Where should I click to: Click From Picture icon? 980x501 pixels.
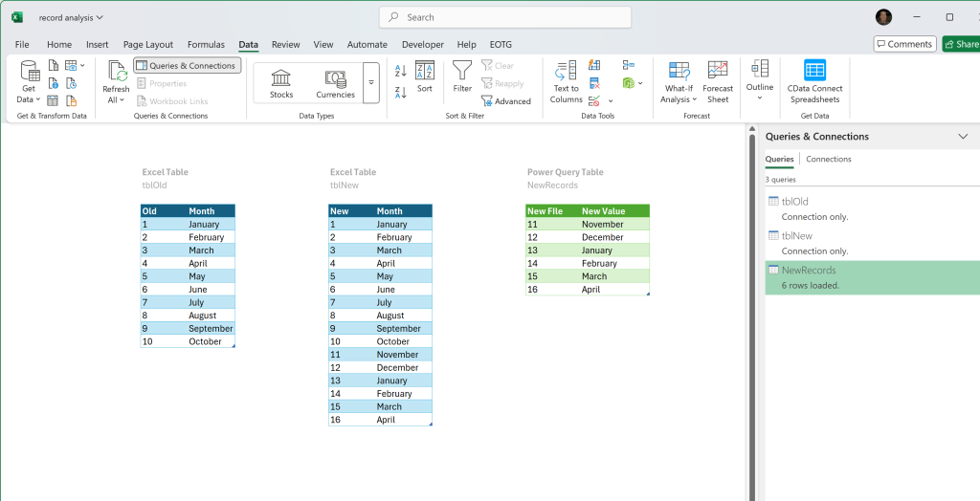coord(70,66)
